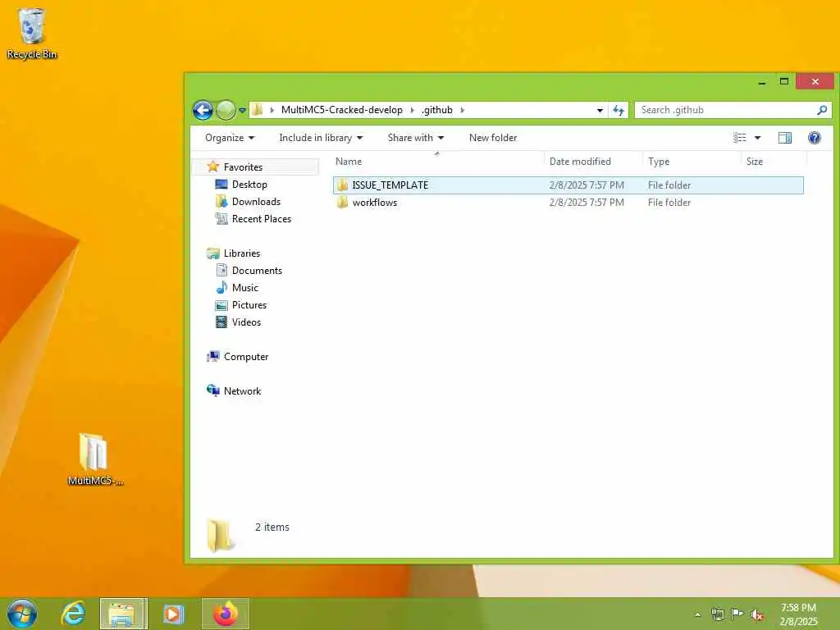Click File folder type of workflows
Screen dimensions: 840x630
[x=669, y=203]
